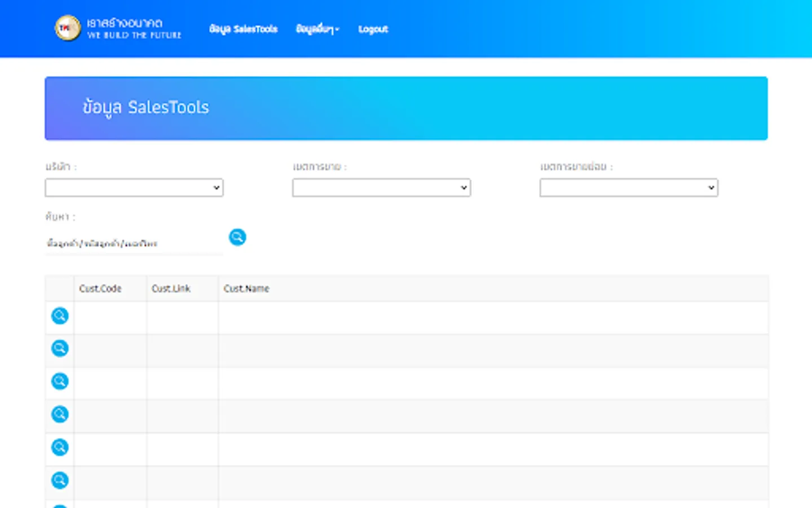Click the Cust.Link column header
Image resolution: width=812 pixels, height=508 pixels.
click(171, 288)
